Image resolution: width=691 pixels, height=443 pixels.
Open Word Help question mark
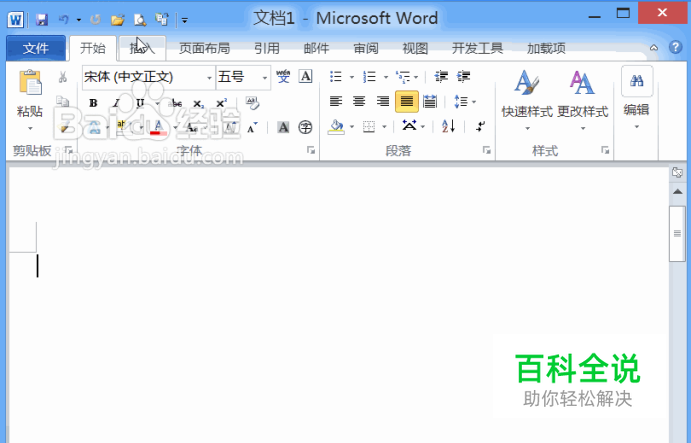pos(675,47)
